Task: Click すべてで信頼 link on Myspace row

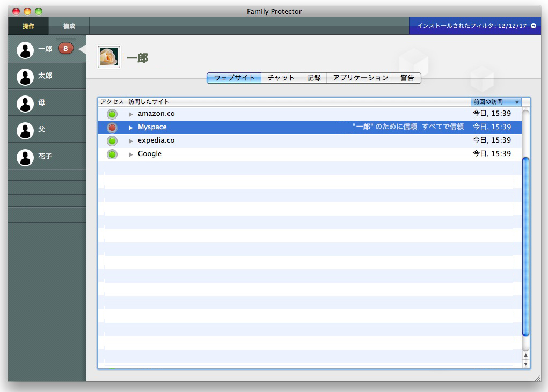Action: coord(443,127)
